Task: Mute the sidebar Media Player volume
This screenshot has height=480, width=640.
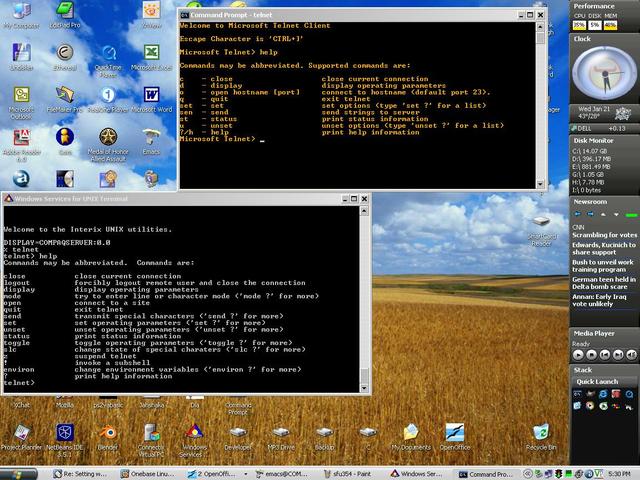Action: point(631,355)
